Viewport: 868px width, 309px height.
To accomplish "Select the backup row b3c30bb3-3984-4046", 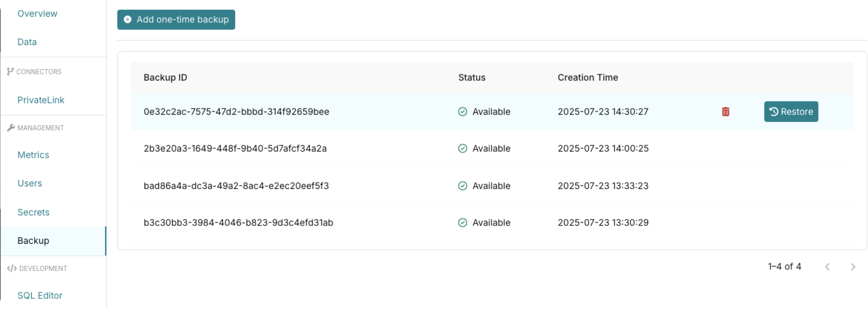I will click(492, 223).
